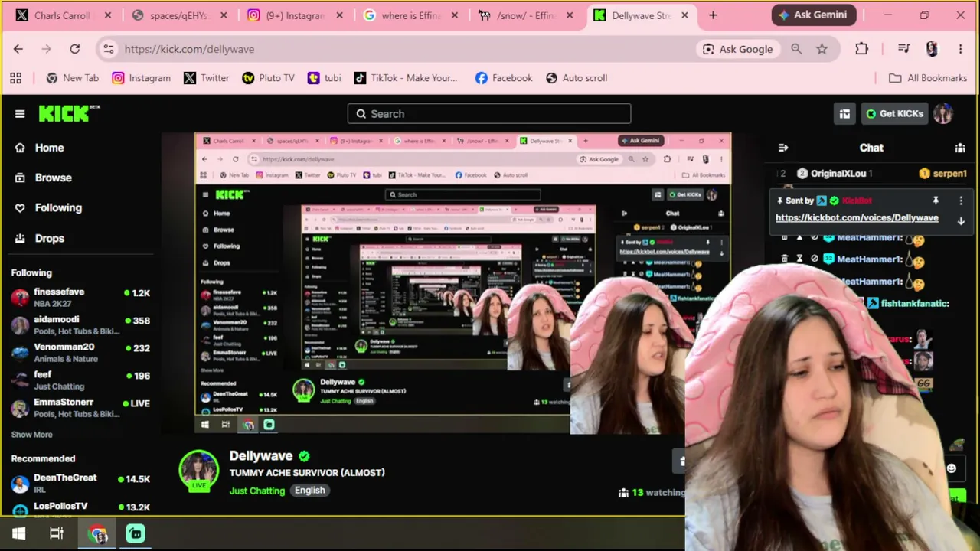
Task: Reload the current page
Action: click(x=75, y=49)
